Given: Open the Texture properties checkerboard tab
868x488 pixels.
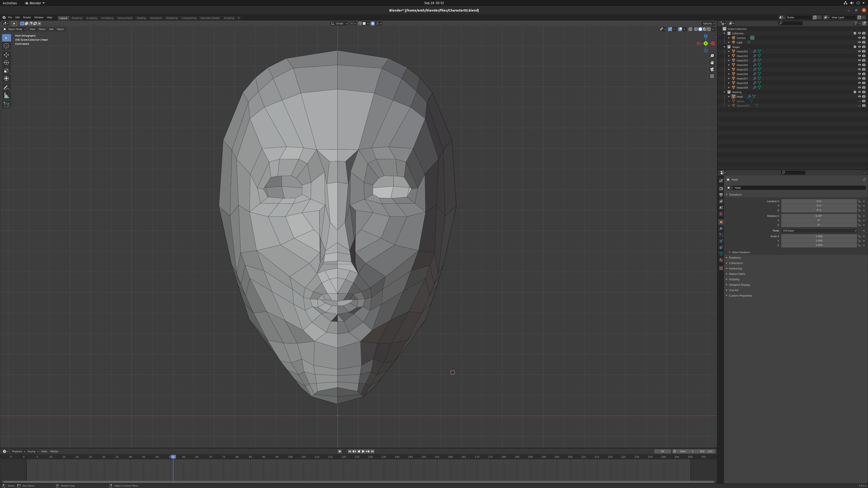Looking at the screenshot, I should pos(721,268).
